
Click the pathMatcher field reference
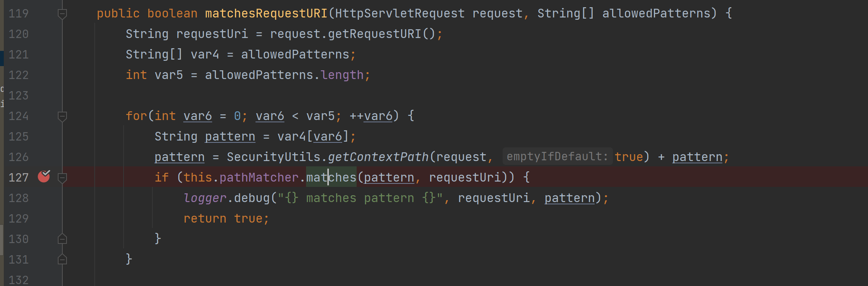pyautogui.click(x=259, y=178)
